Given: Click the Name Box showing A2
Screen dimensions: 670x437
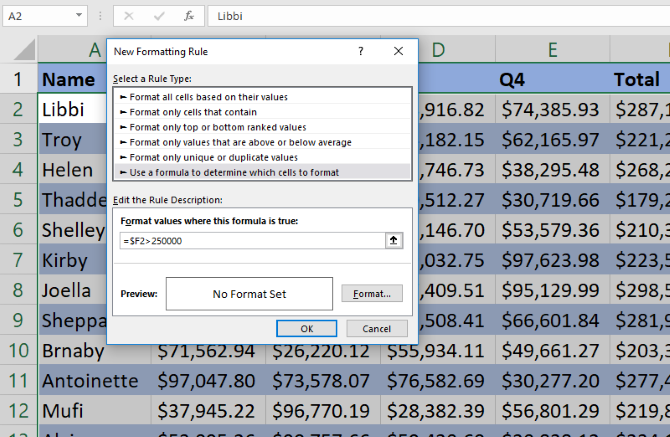Looking at the screenshot, I should click(38, 16).
